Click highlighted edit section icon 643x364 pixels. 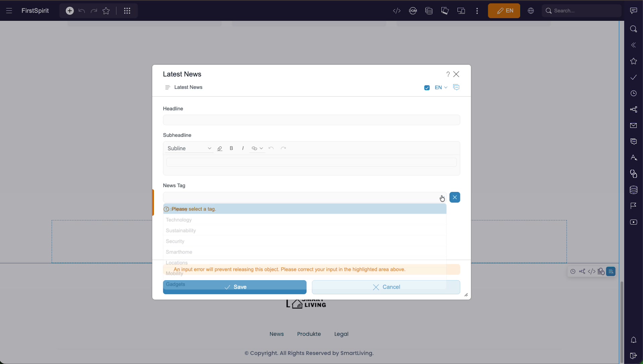611,272
